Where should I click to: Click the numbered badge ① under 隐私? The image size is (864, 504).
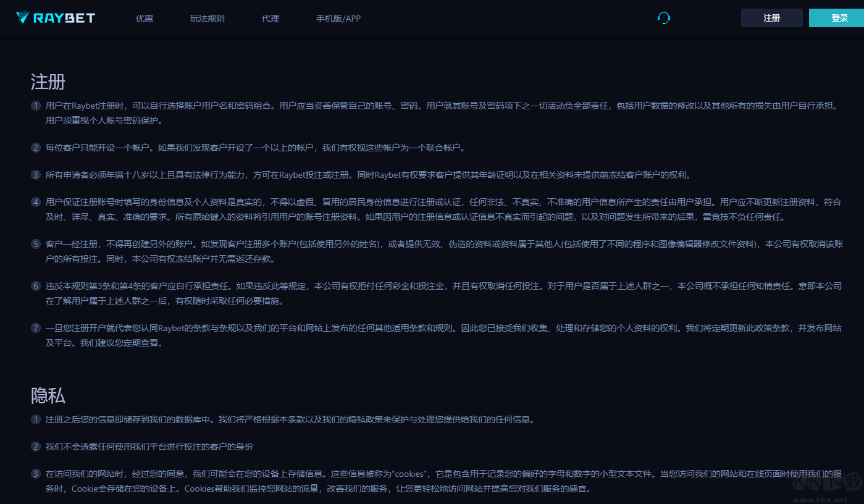35,419
